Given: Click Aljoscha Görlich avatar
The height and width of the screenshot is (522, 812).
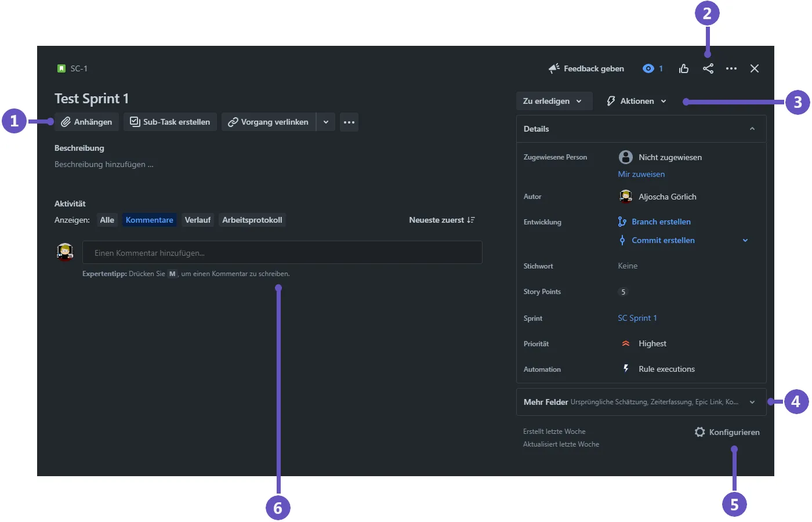Looking at the screenshot, I should click(x=626, y=197).
